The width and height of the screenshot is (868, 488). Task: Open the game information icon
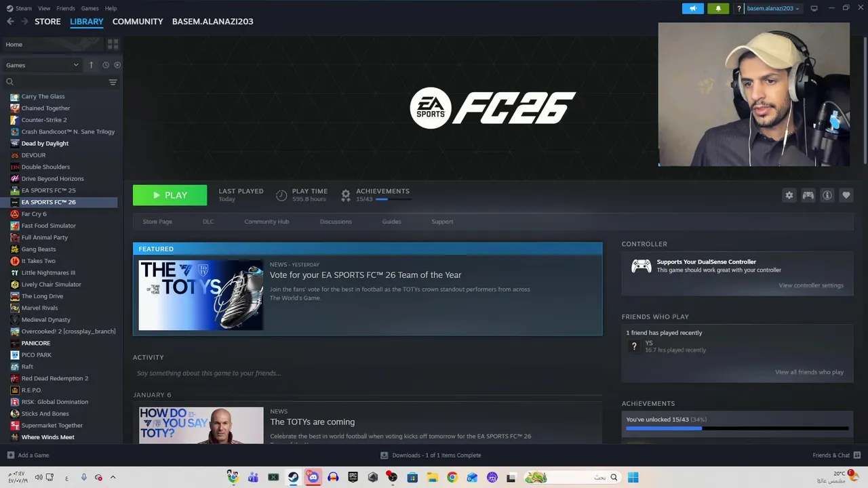coord(827,195)
